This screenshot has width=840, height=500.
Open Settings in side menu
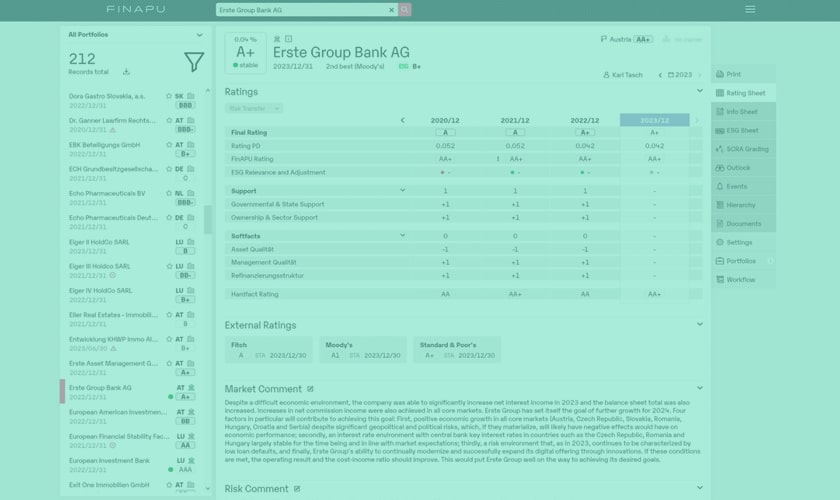pos(744,242)
